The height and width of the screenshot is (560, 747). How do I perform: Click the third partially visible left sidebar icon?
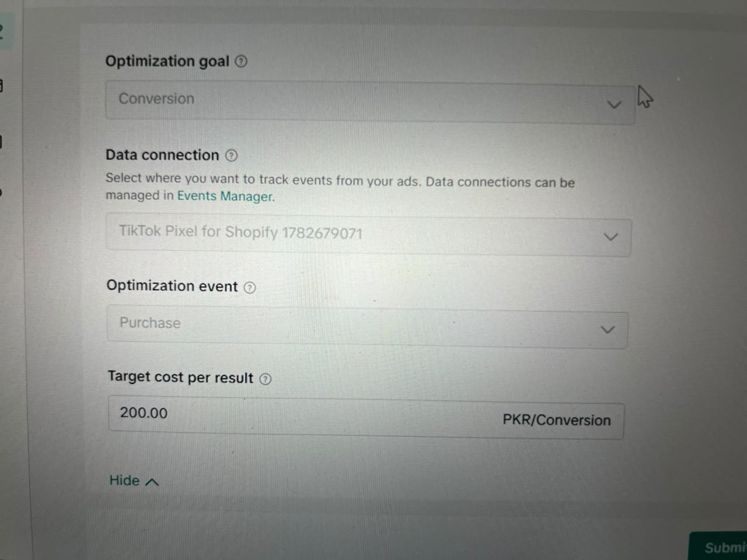2,141
